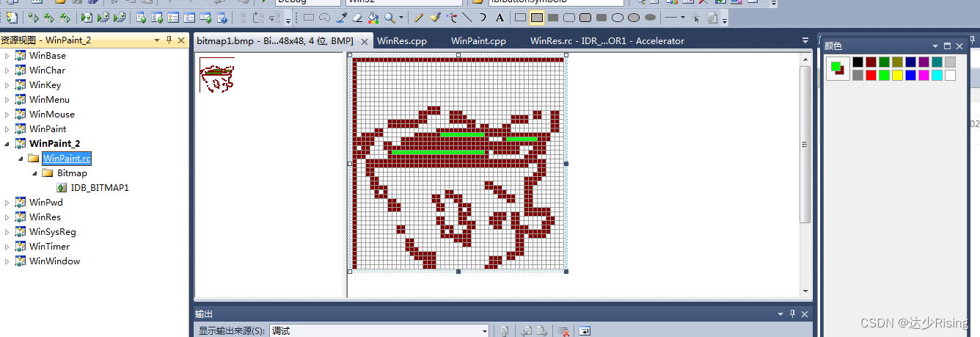This screenshot has width=980, height=337.
Task: Select the solid filled Ellipse tool
Action: (x=650, y=17)
